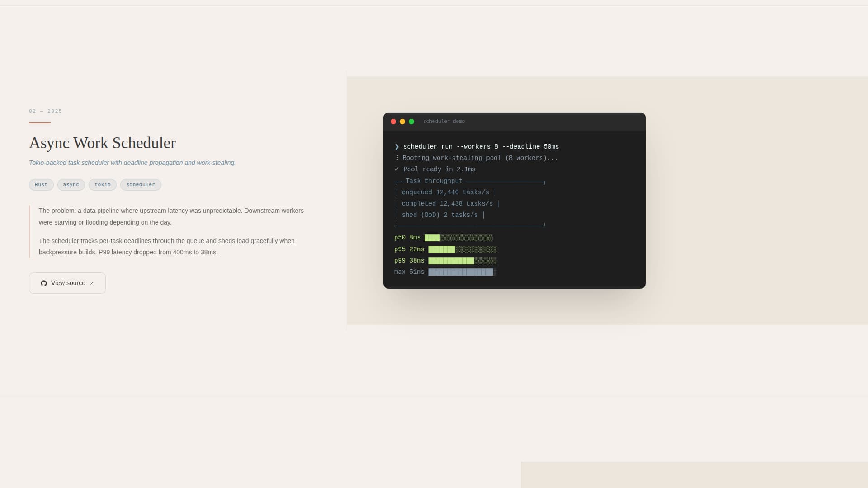
Task: Open the project repository via View source
Action: [67, 283]
